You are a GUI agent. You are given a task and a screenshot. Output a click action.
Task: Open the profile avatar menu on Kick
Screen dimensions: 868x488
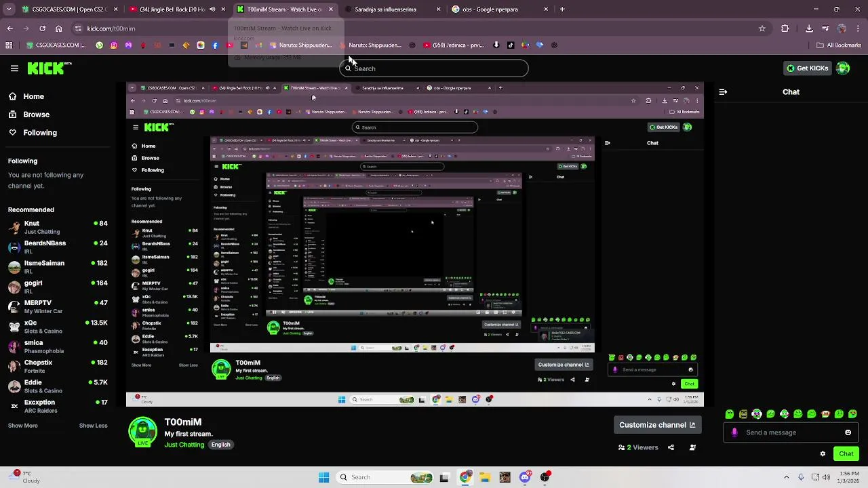tap(843, 68)
